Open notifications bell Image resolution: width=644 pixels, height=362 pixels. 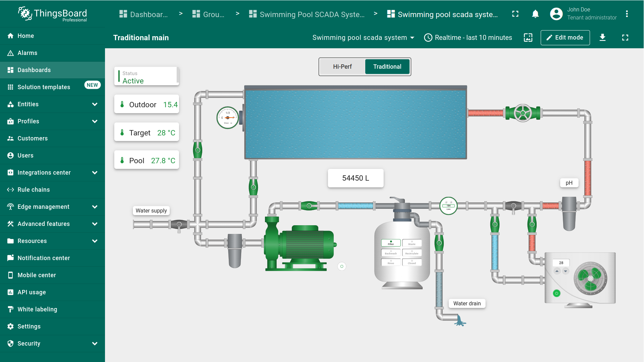[x=535, y=14]
